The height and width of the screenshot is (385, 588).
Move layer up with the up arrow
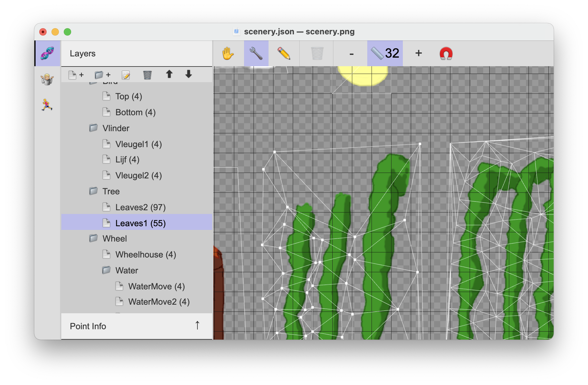click(x=169, y=74)
